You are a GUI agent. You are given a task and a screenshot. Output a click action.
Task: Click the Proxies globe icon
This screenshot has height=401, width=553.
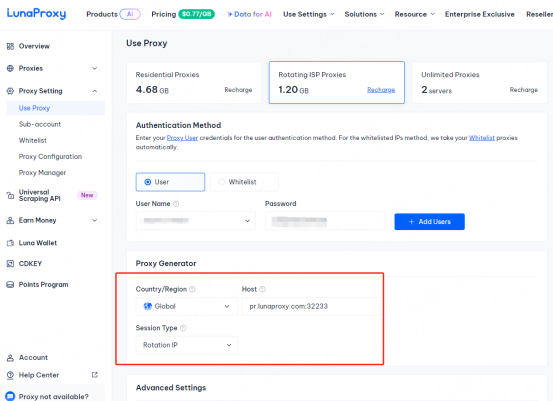[10, 68]
